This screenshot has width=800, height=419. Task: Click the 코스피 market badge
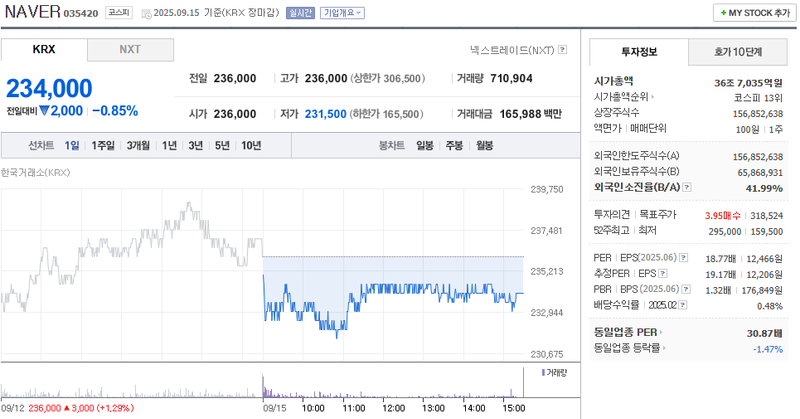pyautogui.click(x=119, y=13)
